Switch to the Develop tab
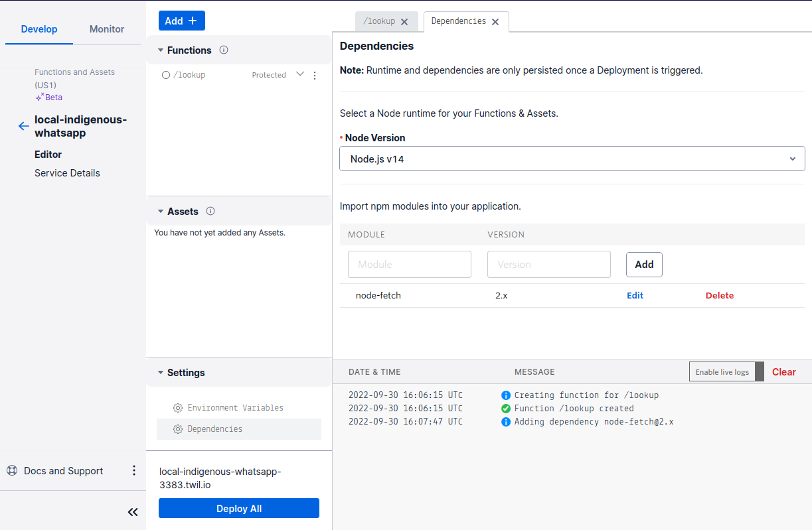 [x=39, y=29]
